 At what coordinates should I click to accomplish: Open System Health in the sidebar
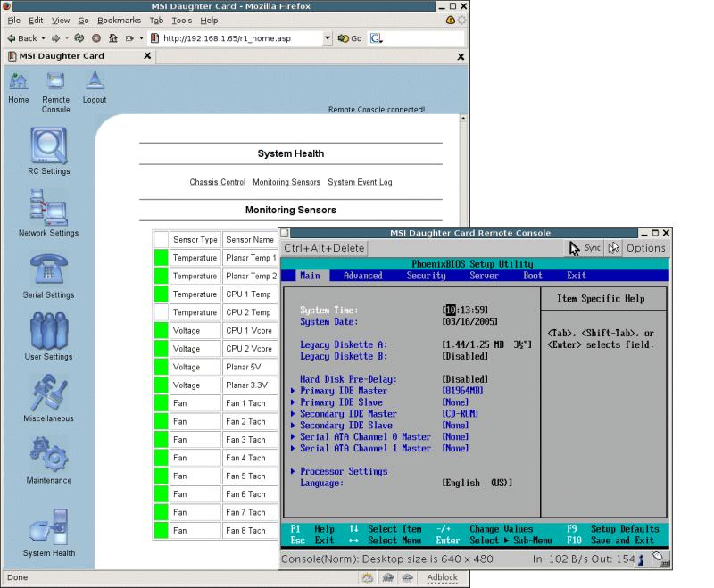tap(49, 527)
